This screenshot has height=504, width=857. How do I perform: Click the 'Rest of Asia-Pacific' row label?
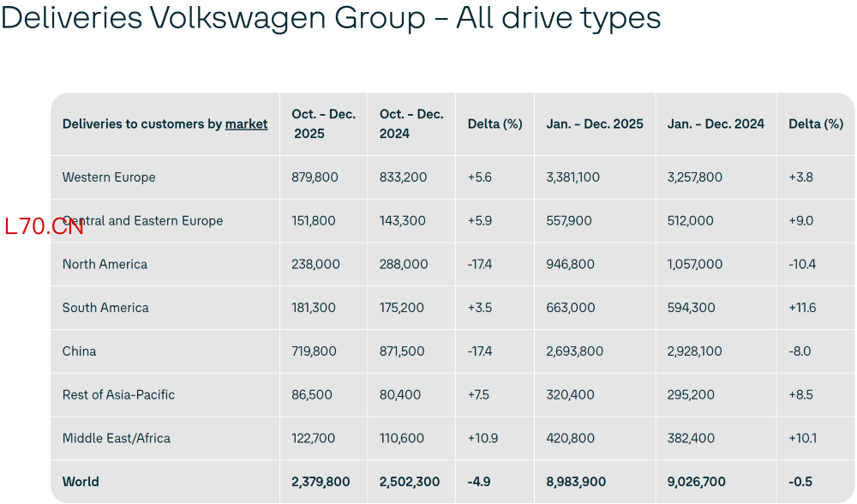pos(118,394)
